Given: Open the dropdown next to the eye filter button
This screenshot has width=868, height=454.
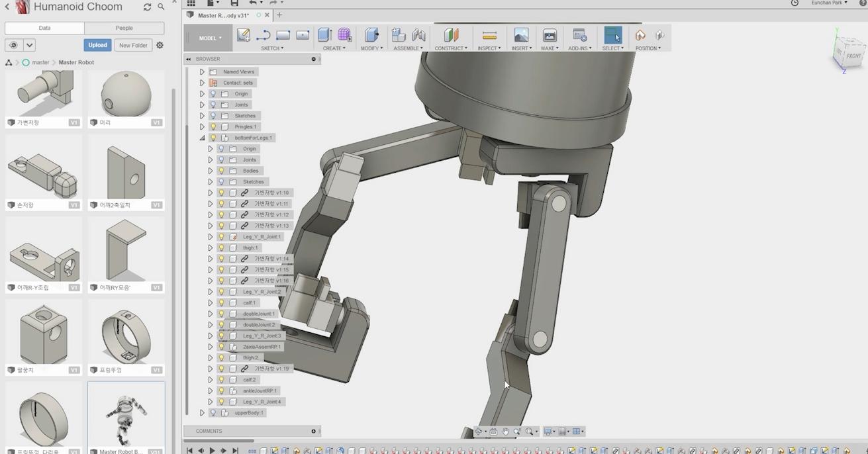Looking at the screenshot, I should click(29, 45).
